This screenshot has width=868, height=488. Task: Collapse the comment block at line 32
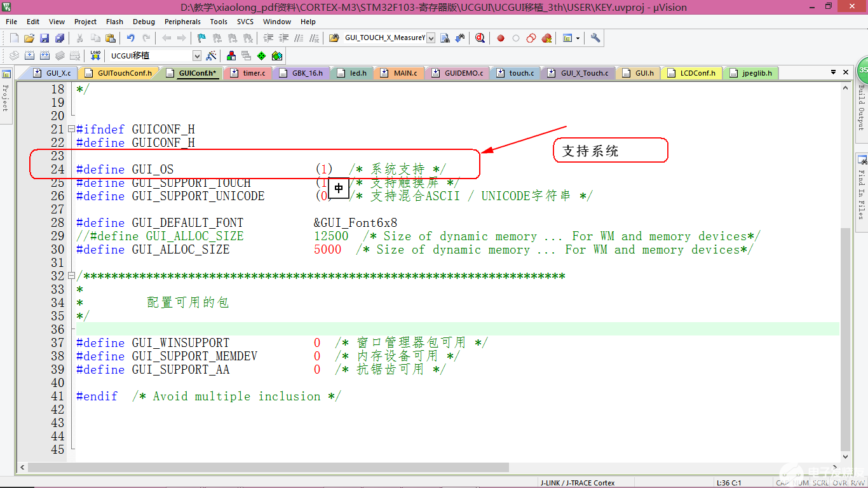point(71,276)
